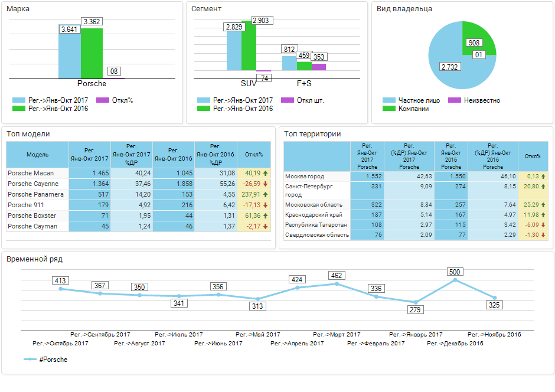Click the blue swatch for Рег.->Янв-Окт 2017 in Марка legend
555x392 pixels.
[x=19, y=100]
